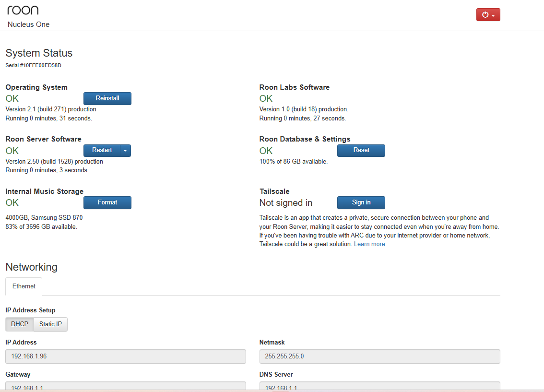
Task: Click the Internal Music Storage section heading
Action: pos(45,191)
